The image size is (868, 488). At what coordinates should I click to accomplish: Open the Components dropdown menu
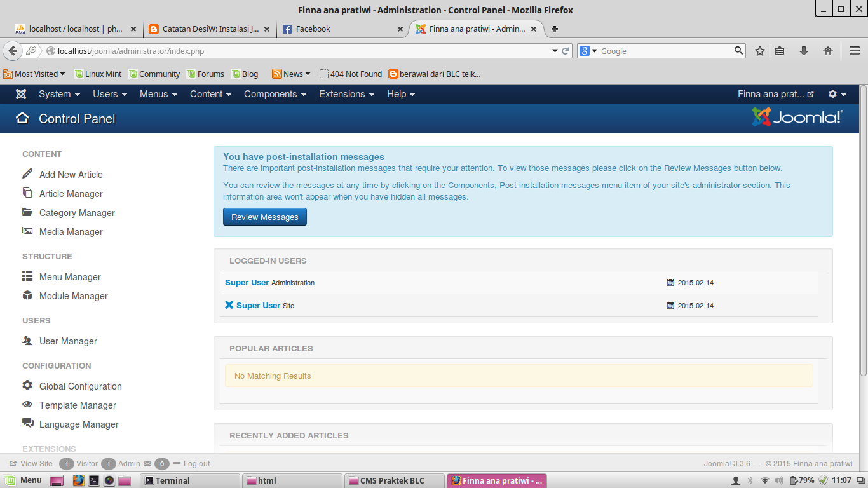(x=275, y=94)
